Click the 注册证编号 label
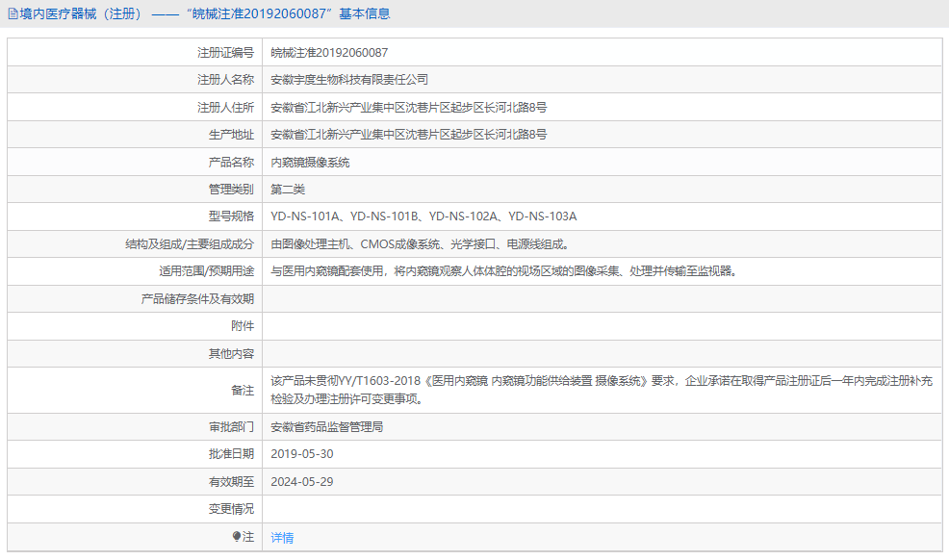Viewport: 949px width, 560px height. (226, 53)
